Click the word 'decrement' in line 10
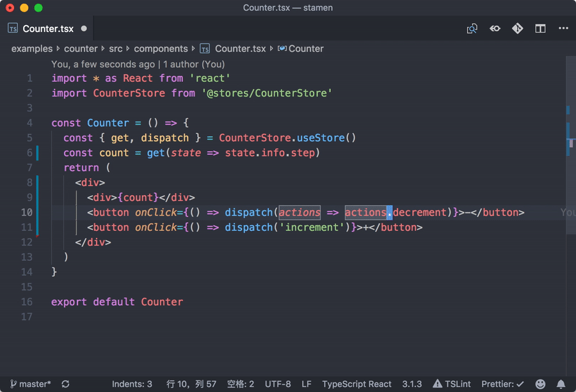The image size is (576, 392). pyautogui.click(x=419, y=212)
